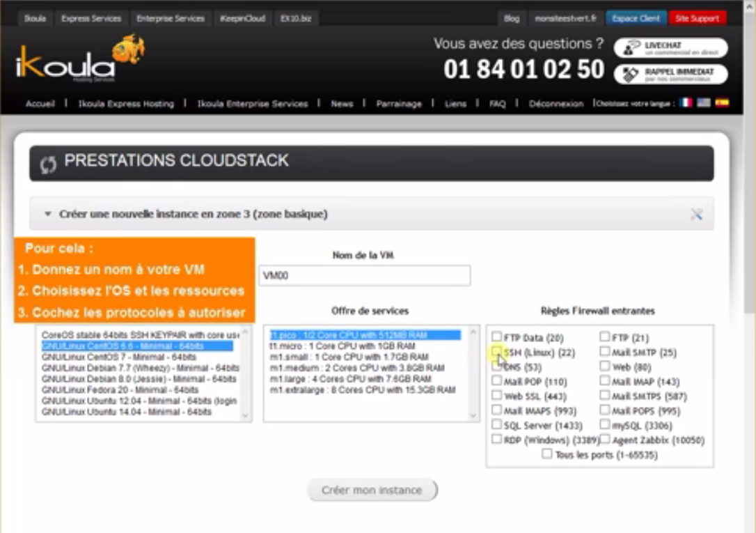Check the Mail IMAP (143) box
756x533 pixels.
[x=605, y=380]
